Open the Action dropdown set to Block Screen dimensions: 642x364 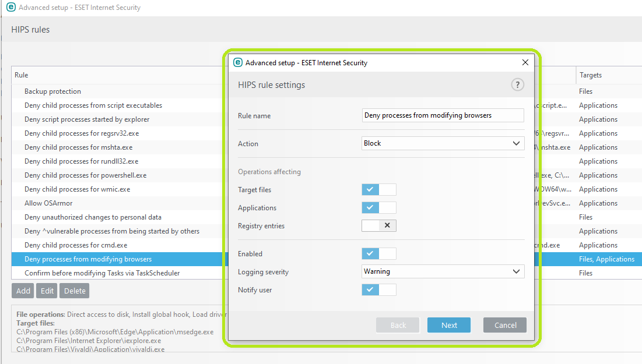point(443,143)
